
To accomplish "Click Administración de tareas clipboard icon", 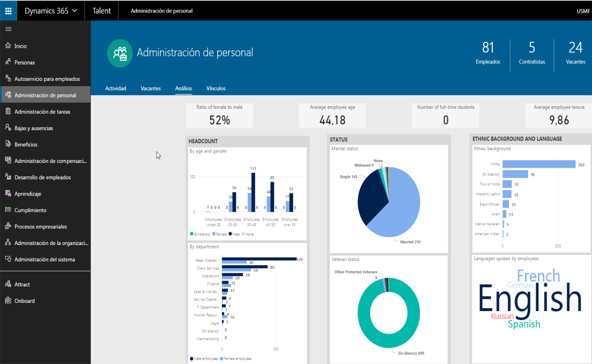I will point(8,111).
